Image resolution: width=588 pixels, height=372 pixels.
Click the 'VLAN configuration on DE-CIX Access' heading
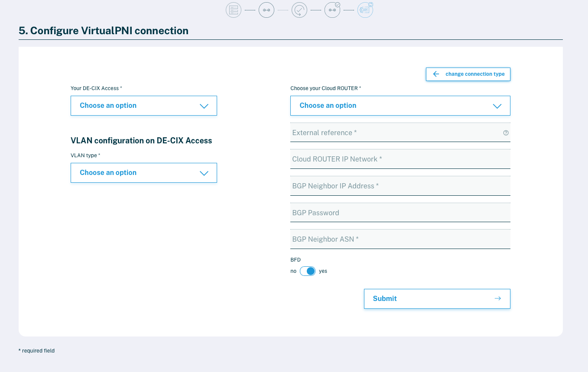(x=141, y=141)
